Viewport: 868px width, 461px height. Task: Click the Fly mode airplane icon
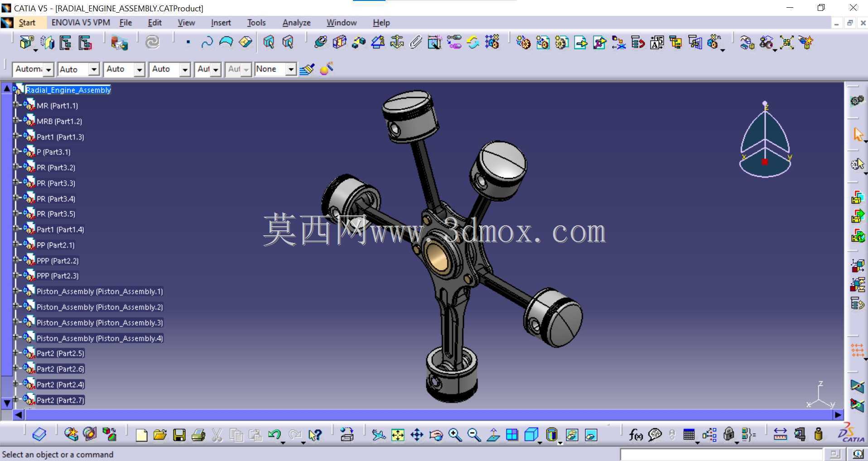tap(379, 435)
